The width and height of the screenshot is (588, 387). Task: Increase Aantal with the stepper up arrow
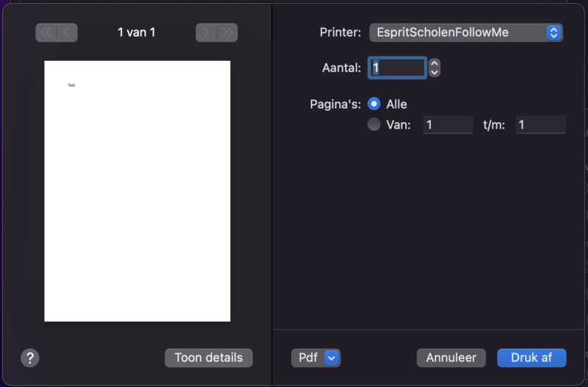434,64
